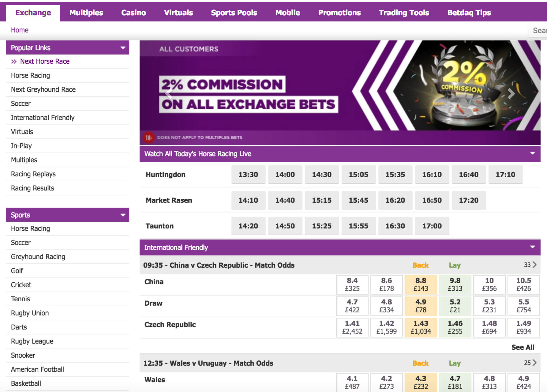
Task: Collapse Watch All Today's Horse Racing Live section
Action: point(533,153)
